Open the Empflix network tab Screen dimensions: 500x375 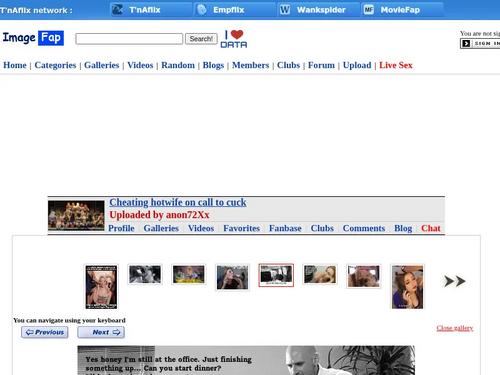click(x=235, y=10)
